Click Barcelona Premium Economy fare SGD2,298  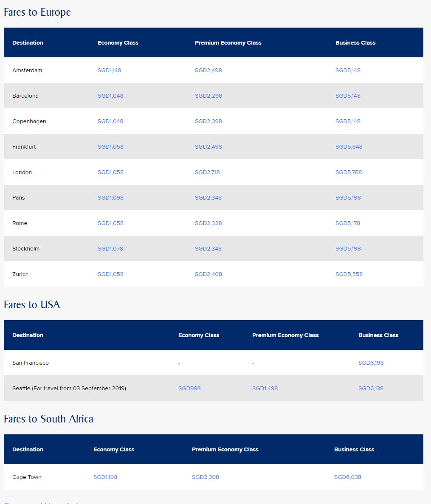tap(208, 96)
